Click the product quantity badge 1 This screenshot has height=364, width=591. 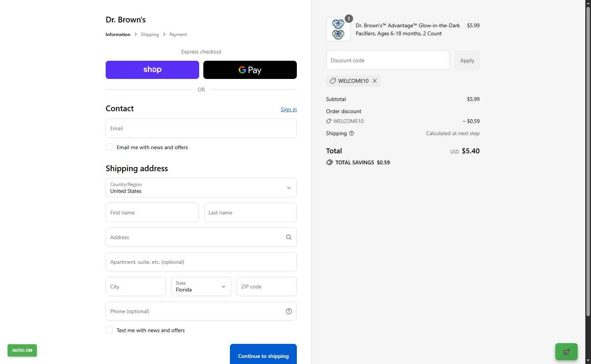(x=349, y=19)
